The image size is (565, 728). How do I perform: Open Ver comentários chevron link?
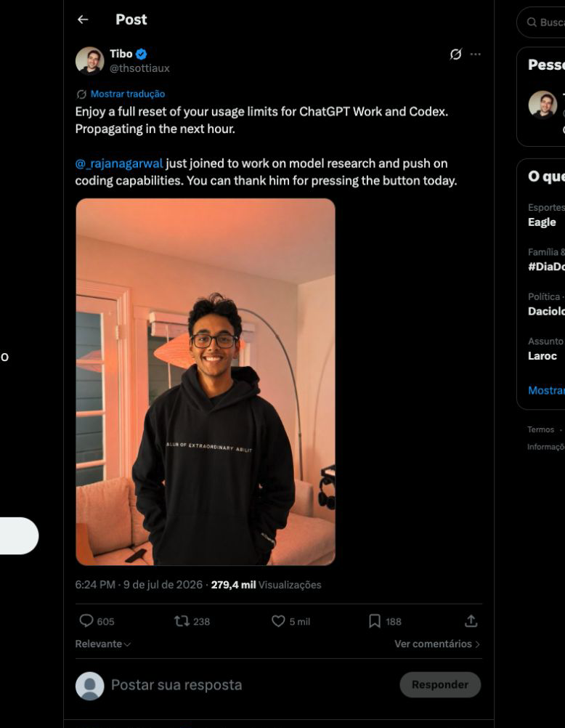click(437, 644)
